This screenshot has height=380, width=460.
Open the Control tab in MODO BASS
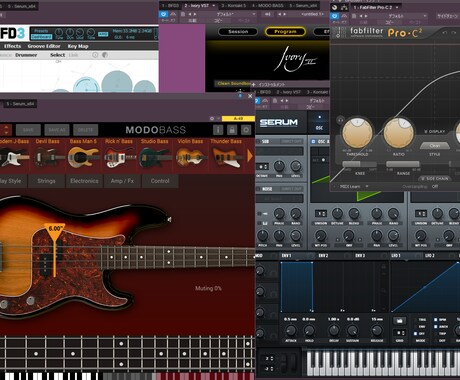160,181
